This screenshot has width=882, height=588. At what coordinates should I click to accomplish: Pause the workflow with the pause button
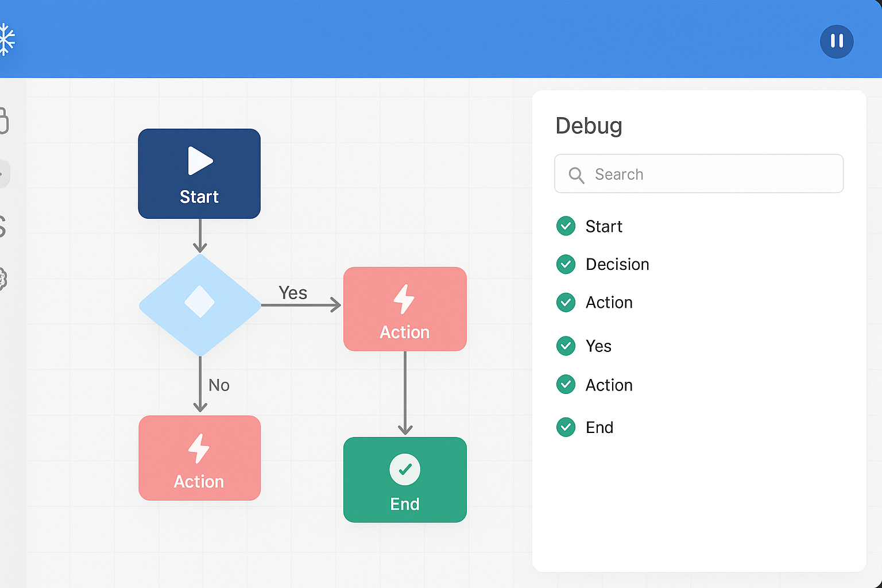837,41
